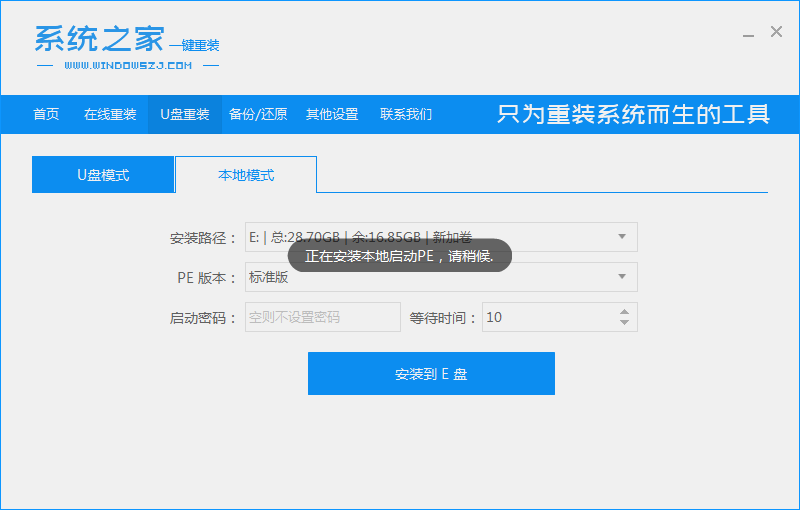This screenshot has height=510, width=800.
Task: Minimize the 系统之家 window
Action: [748, 34]
